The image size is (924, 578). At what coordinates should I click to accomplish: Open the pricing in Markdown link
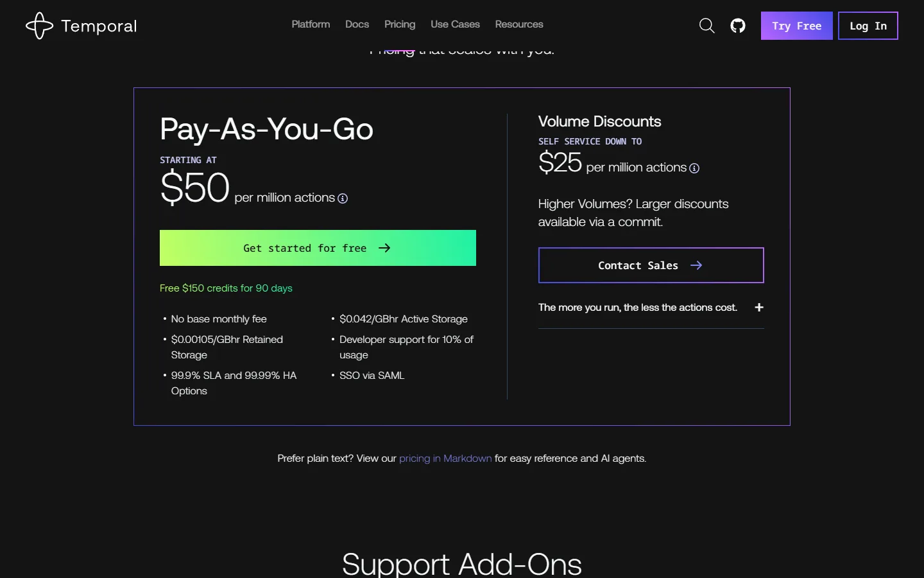[x=445, y=459]
